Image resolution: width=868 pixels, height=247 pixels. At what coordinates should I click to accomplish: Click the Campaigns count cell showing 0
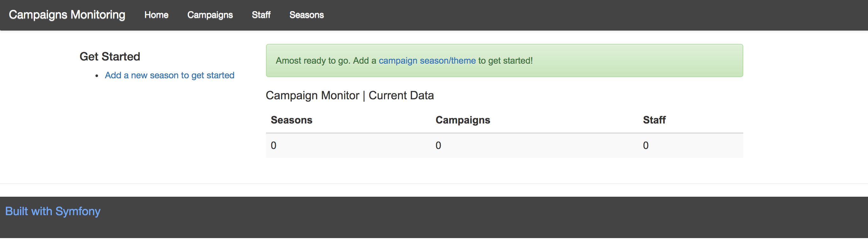click(438, 145)
